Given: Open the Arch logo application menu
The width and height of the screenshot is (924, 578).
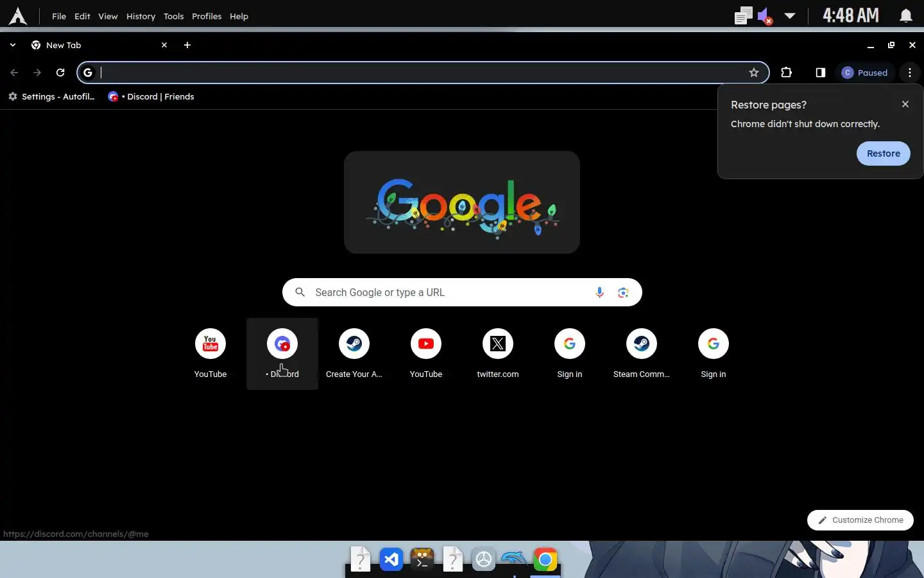Looking at the screenshot, I should coord(18,16).
